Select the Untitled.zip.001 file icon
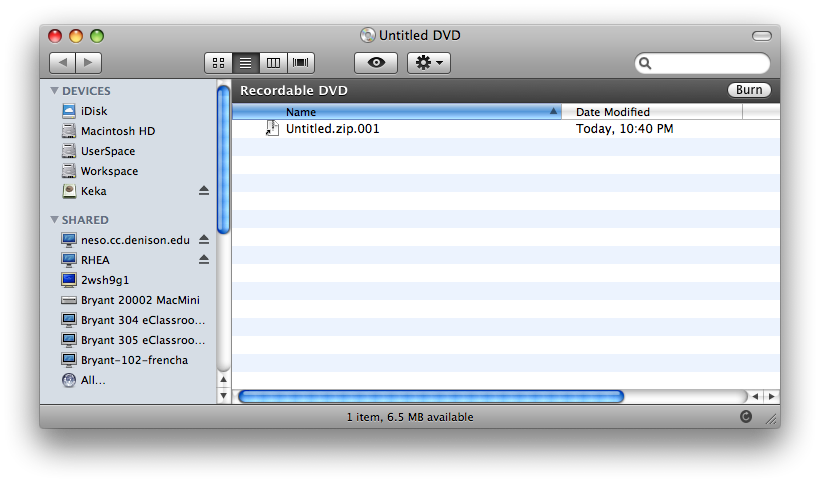The image size is (820, 483). [272, 129]
